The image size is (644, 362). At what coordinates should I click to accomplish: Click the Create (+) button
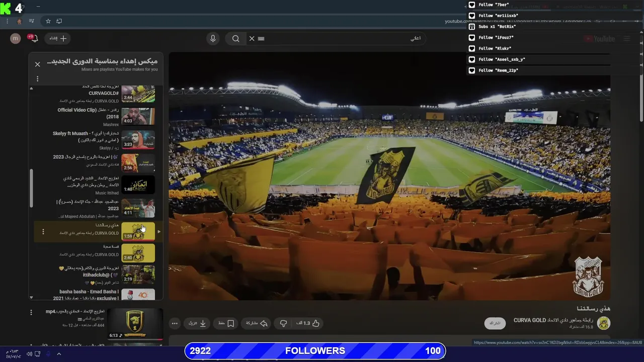pos(58,38)
